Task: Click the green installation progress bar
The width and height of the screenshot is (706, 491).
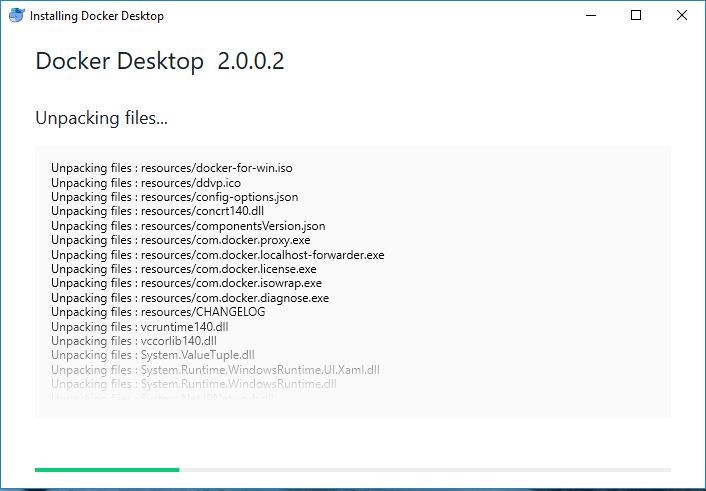Action: pyautogui.click(x=353, y=470)
